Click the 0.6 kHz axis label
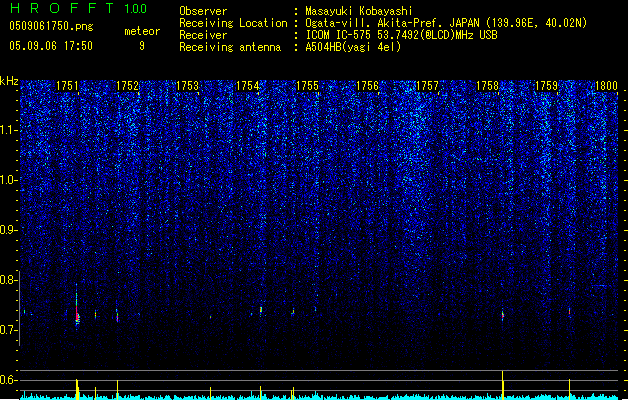The height and width of the screenshot is (400, 629). tap(8, 380)
